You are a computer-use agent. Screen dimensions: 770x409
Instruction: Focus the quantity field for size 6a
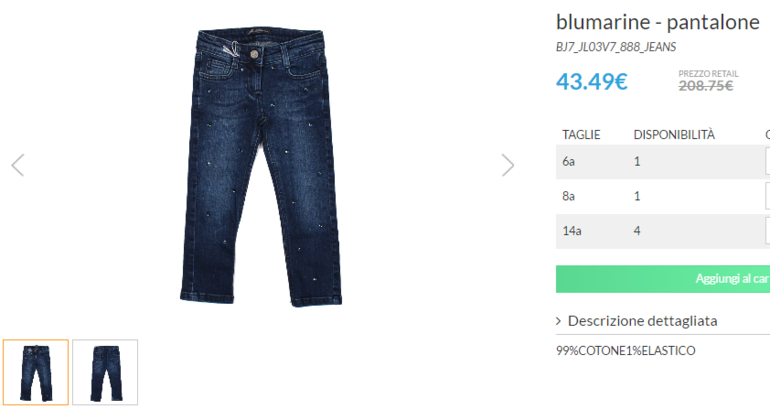pos(768,162)
